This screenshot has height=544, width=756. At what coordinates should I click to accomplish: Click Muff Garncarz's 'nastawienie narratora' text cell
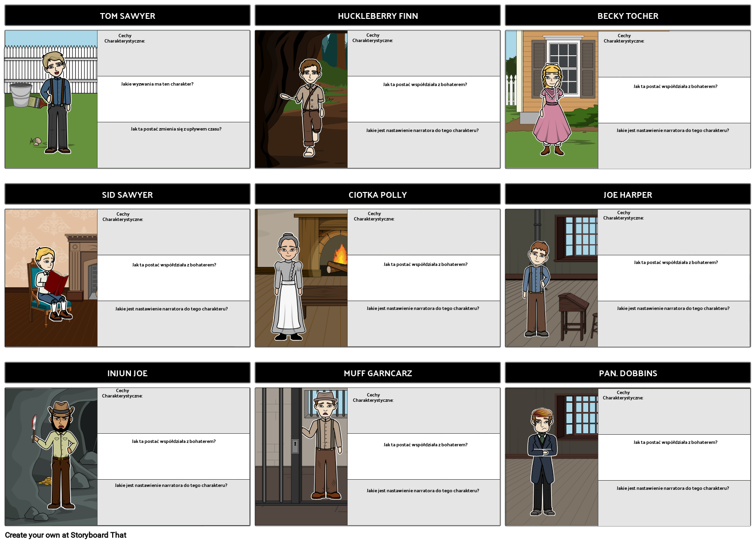click(x=423, y=502)
